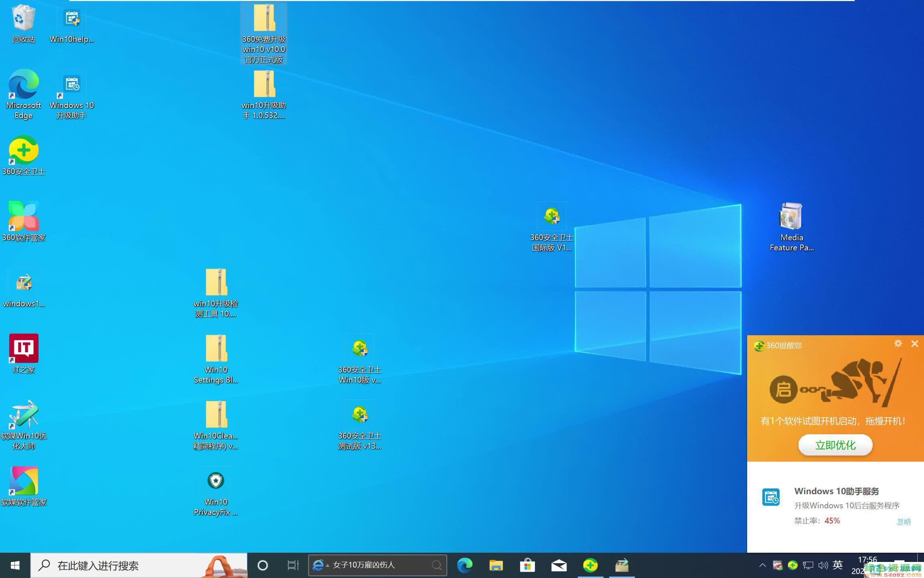Open Cortana circle button on taskbar
The width and height of the screenshot is (924, 578).
pyautogui.click(x=263, y=565)
